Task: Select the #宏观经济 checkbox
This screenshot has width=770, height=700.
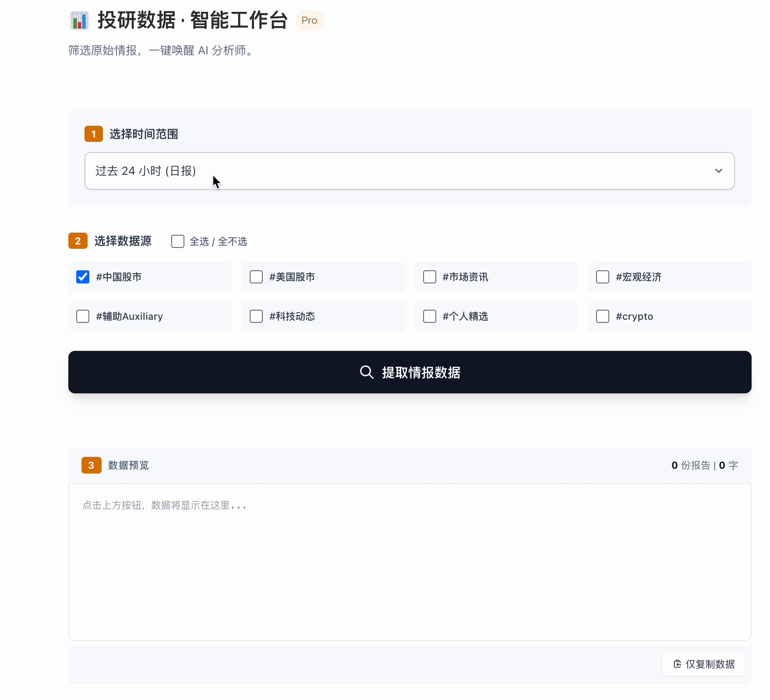Action: [603, 277]
